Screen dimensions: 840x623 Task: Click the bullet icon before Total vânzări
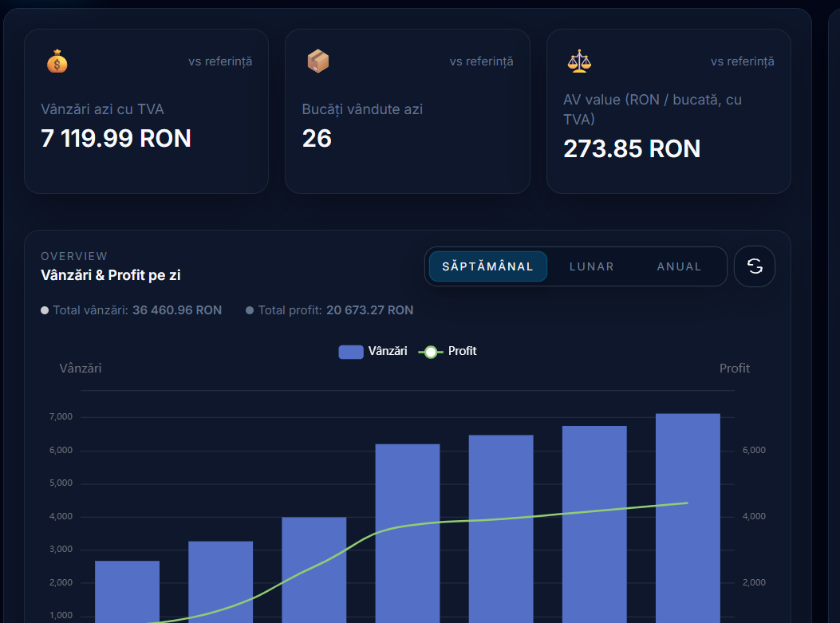click(45, 310)
